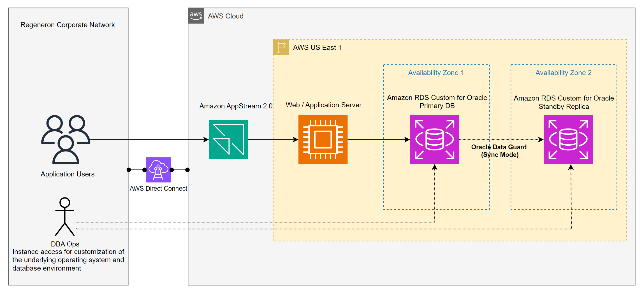Click the AWS Direct Connect caption
This screenshot has width=644, height=298.
pyautogui.click(x=158, y=188)
